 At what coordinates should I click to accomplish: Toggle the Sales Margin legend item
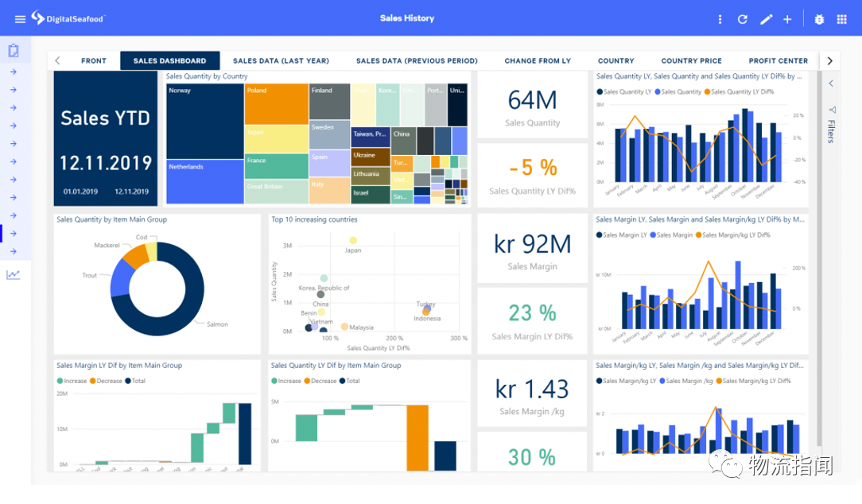coord(671,235)
